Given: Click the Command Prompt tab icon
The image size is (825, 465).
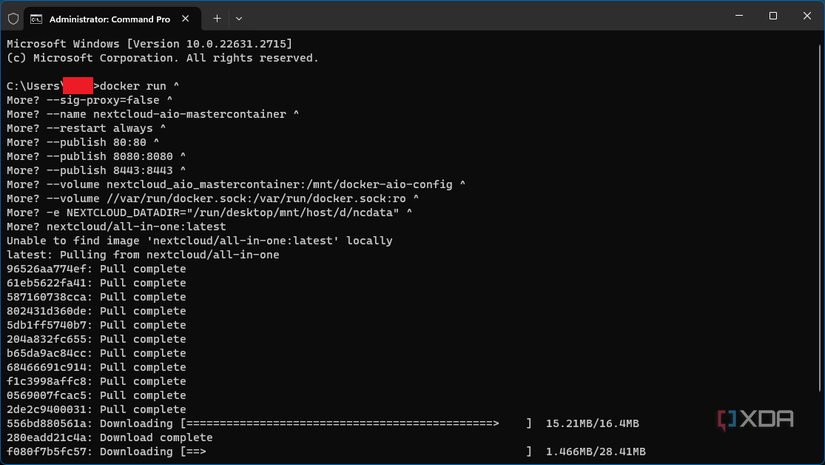Looking at the screenshot, I should pos(36,18).
